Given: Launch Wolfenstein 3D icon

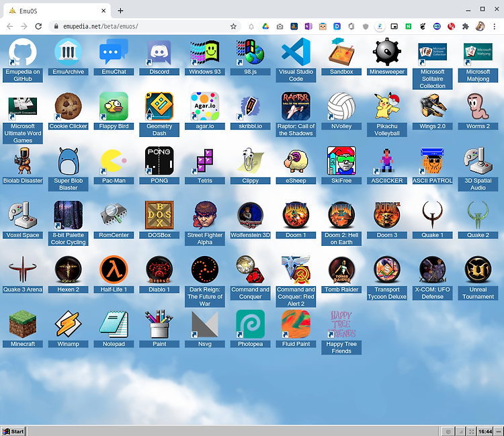Looking at the screenshot, I should pyautogui.click(x=251, y=215).
